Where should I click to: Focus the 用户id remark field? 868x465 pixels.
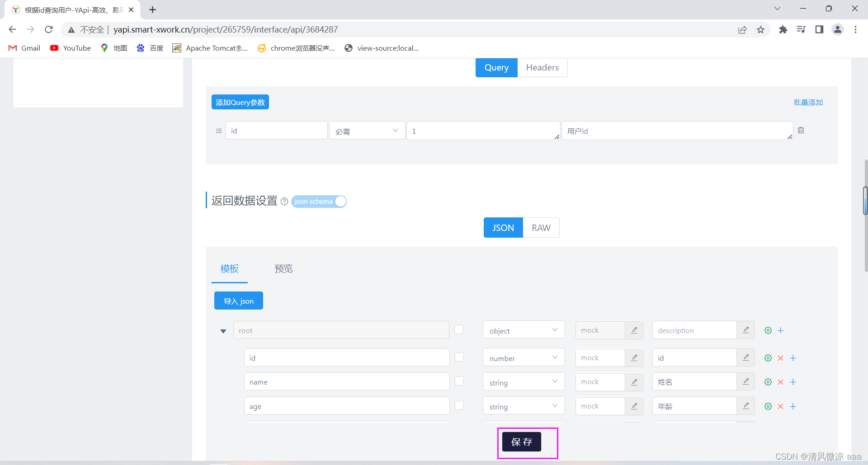pyautogui.click(x=677, y=131)
